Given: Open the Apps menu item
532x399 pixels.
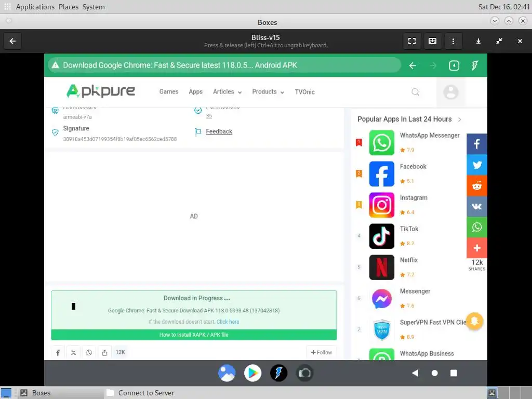Looking at the screenshot, I should click(195, 91).
